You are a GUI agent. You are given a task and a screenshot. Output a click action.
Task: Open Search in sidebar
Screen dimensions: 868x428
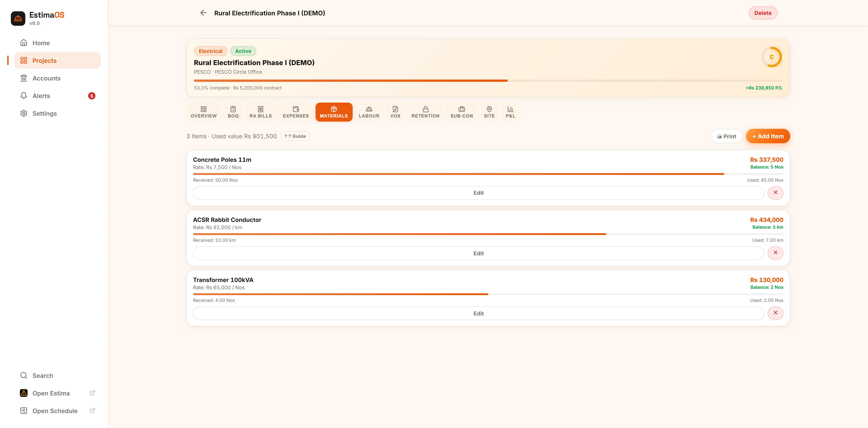pos(57,375)
